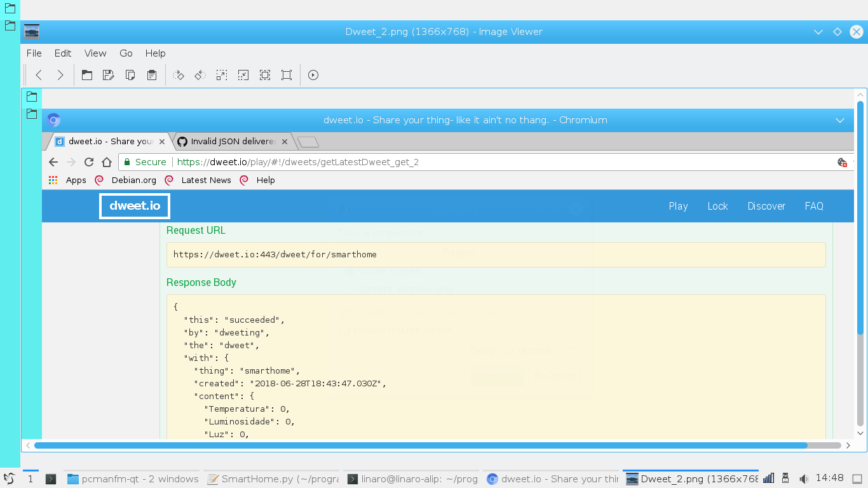This screenshot has height=488, width=868.
Task: Rotate the image clockwise
Action: [x=179, y=75]
